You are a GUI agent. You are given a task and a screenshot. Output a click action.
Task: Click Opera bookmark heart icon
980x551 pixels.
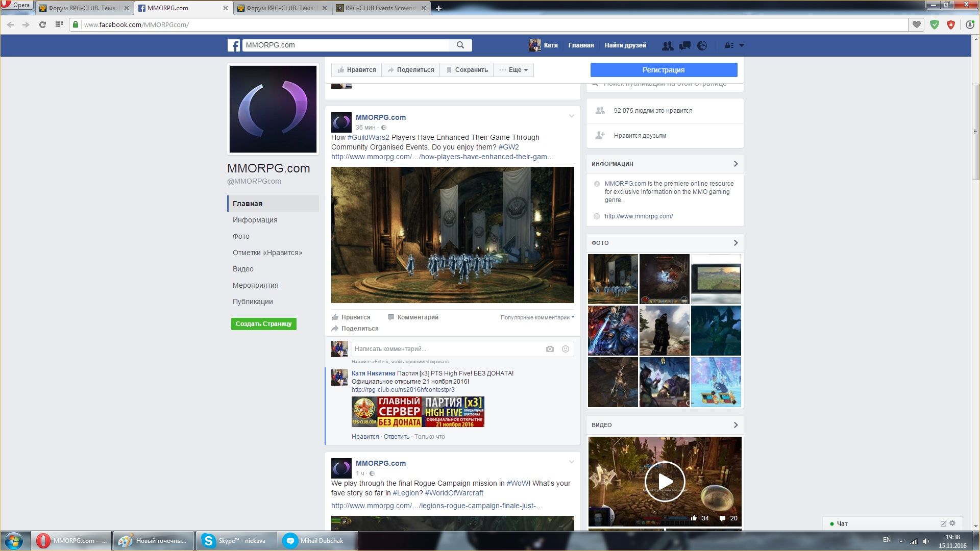click(x=917, y=24)
